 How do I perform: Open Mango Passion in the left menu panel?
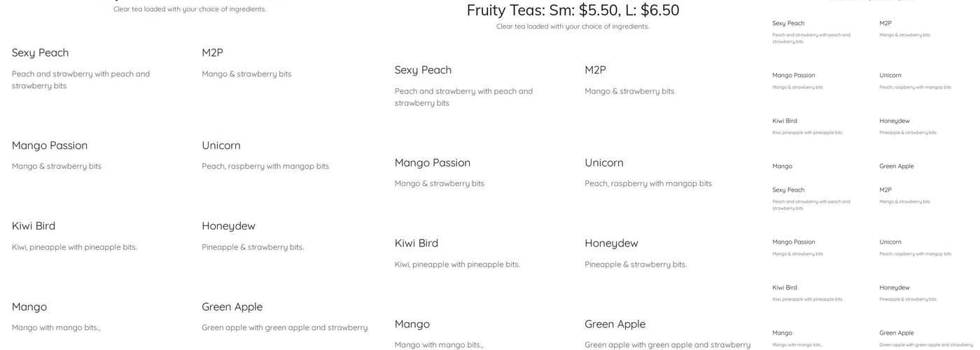[x=49, y=146]
